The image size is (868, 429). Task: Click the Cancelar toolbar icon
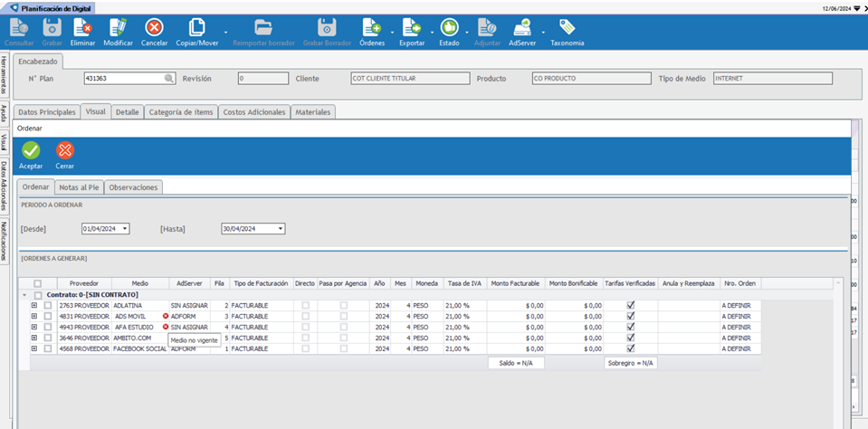pos(154,28)
